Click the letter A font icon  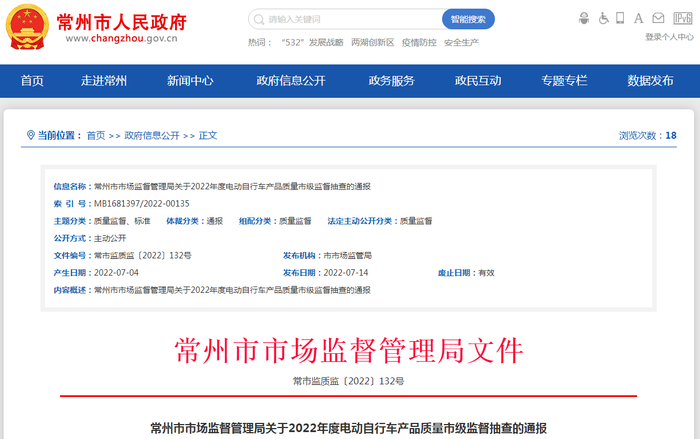click(638, 18)
